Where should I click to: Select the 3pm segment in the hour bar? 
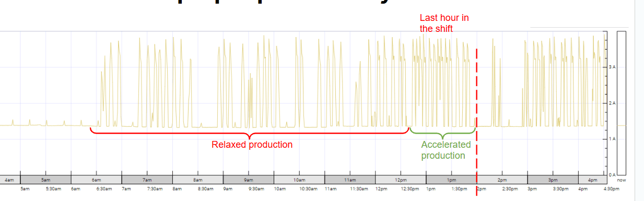pyautogui.click(x=553, y=180)
